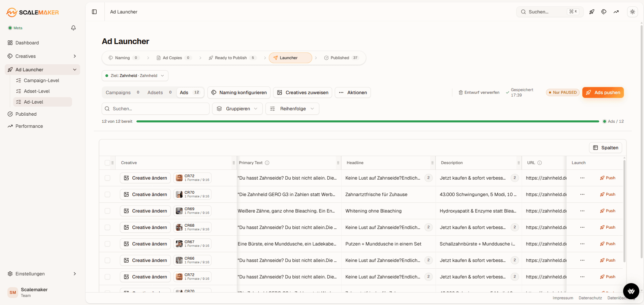Open the more menu for CR66 row
Image resolution: width=644 pixels, height=305 pixels.
point(582,260)
